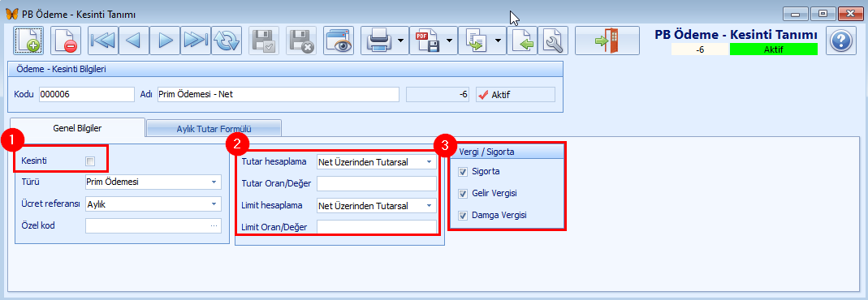Switch to the Genel Bilgiler tab
Screen dimensions: 868x300
[x=77, y=127]
